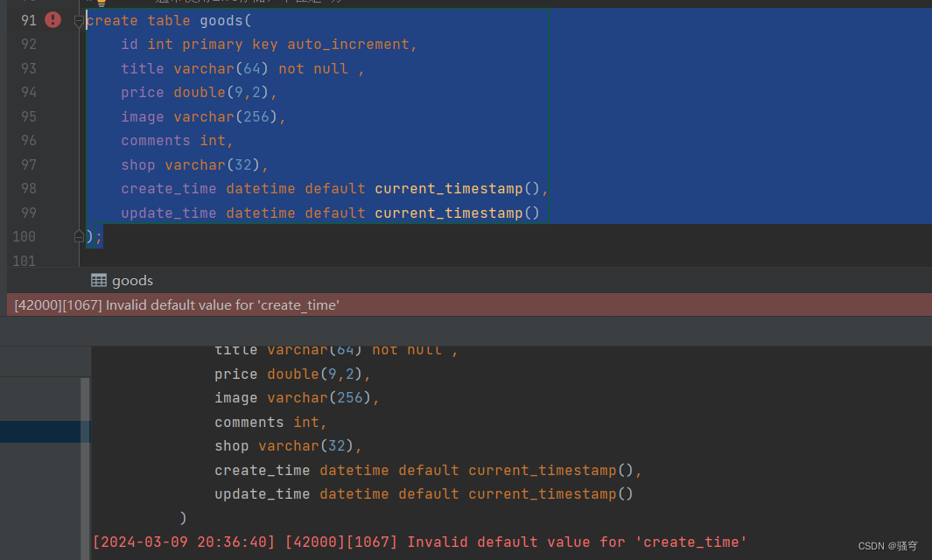932x560 pixels.
Task: Open the goods table result tab
Action: 122,281
